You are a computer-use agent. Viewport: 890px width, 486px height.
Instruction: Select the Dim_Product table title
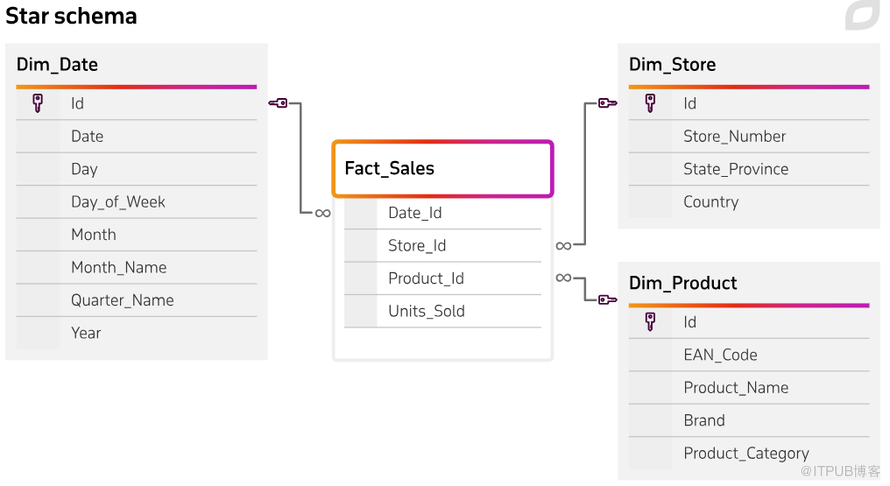(683, 283)
